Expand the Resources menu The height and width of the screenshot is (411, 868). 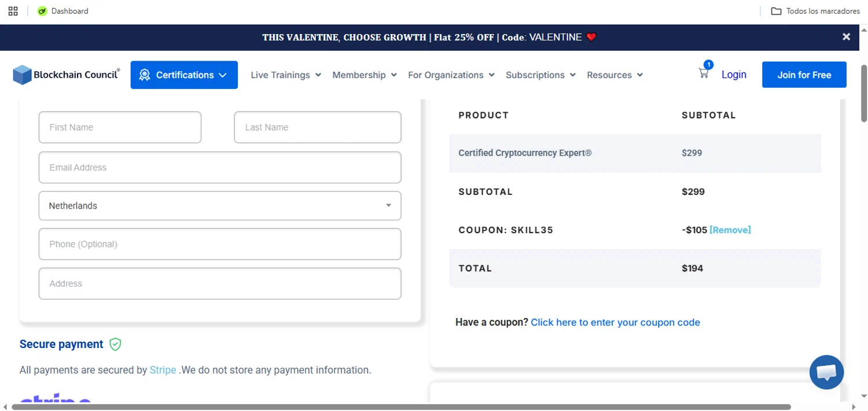pyautogui.click(x=615, y=75)
